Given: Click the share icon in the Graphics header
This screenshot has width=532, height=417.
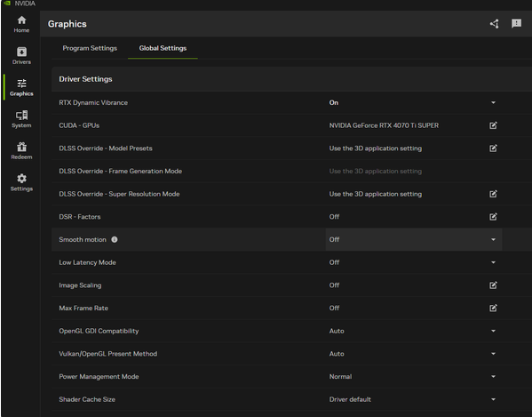Looking at the screenshot, I should (495, 24).
